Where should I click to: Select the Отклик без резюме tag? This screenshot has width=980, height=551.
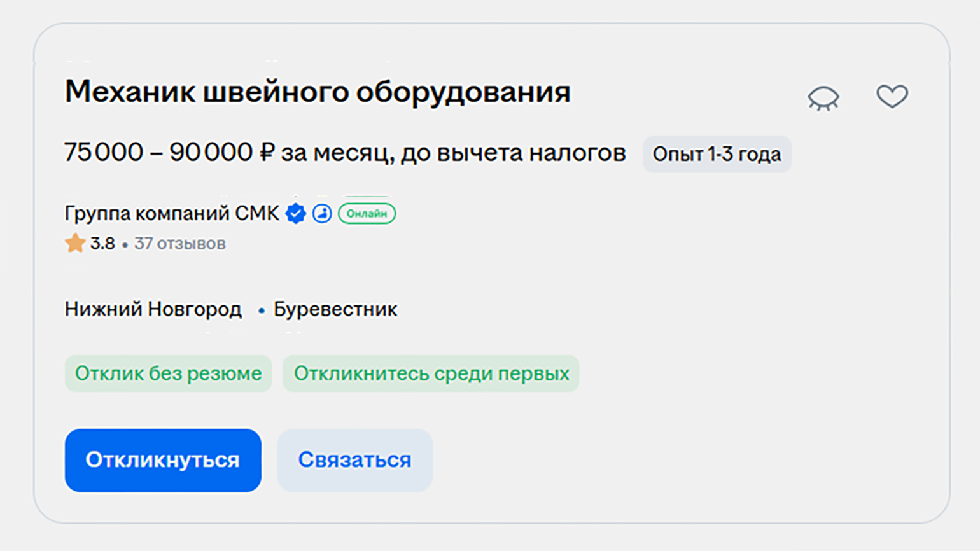click(x=168, y=373)
